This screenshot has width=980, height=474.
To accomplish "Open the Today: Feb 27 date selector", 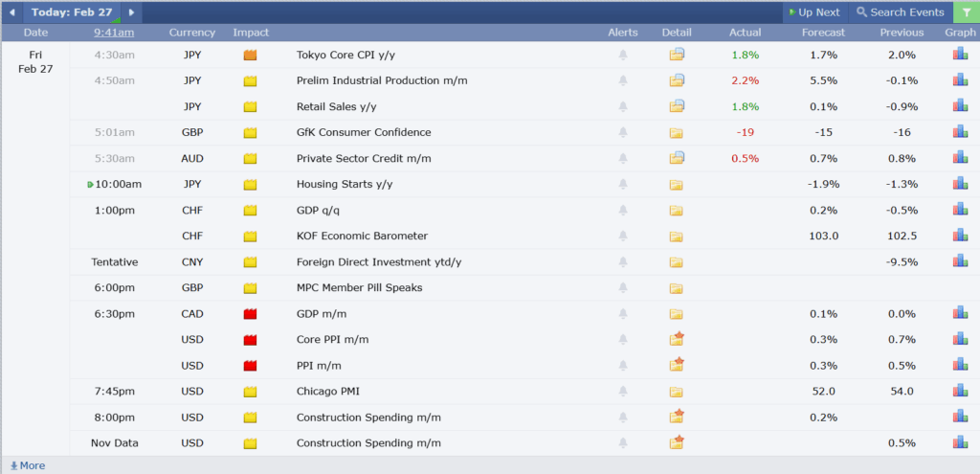I will [72, 12].
